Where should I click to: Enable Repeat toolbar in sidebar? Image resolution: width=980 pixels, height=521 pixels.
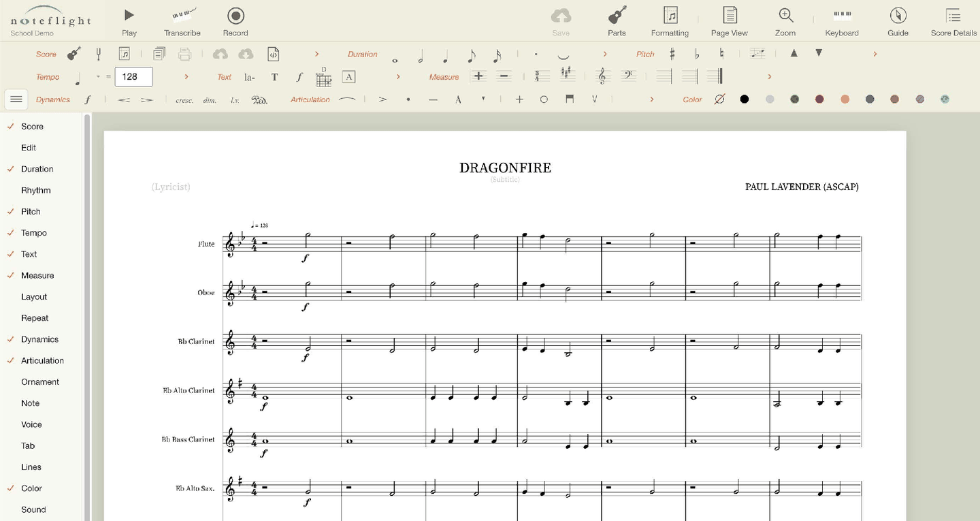click(x=35, y=318)
